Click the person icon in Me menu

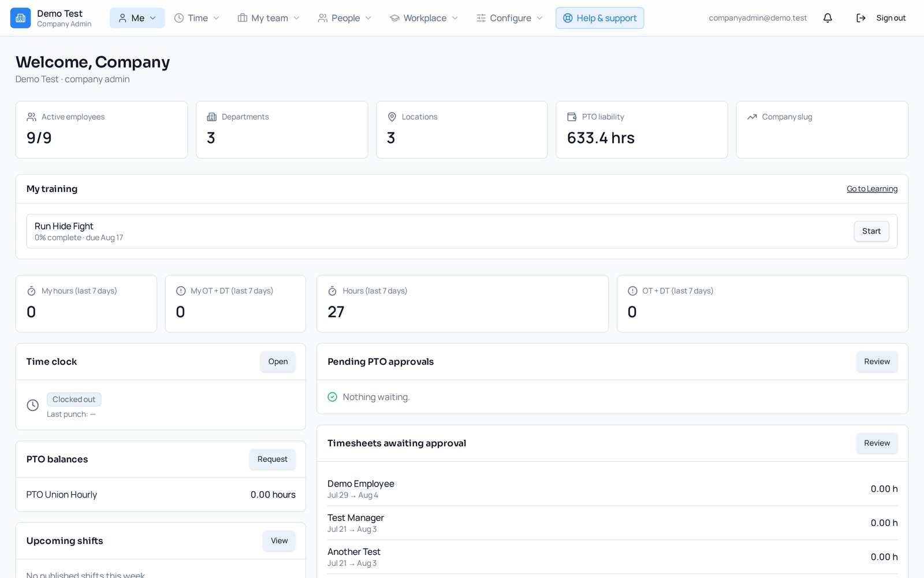pyautogui.click(x=122, y=18)
